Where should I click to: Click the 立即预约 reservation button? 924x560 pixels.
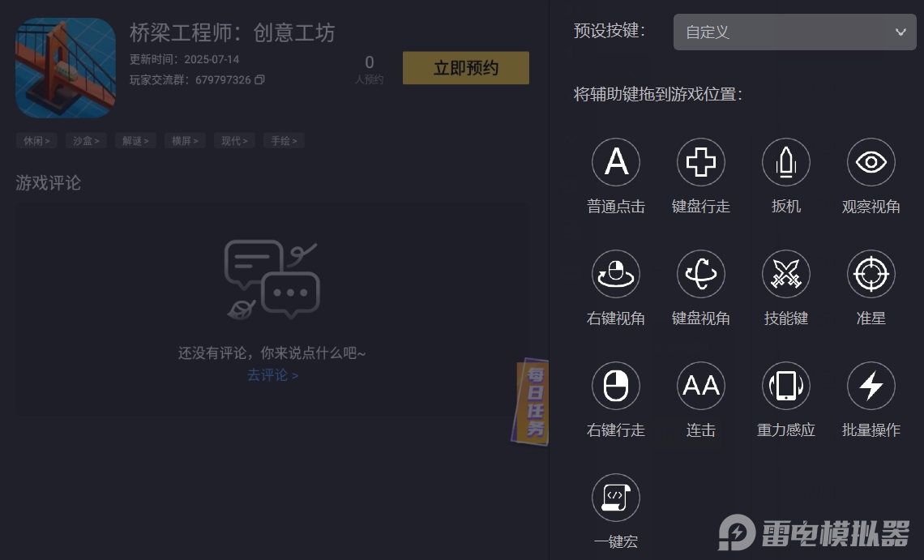point(465,67)
